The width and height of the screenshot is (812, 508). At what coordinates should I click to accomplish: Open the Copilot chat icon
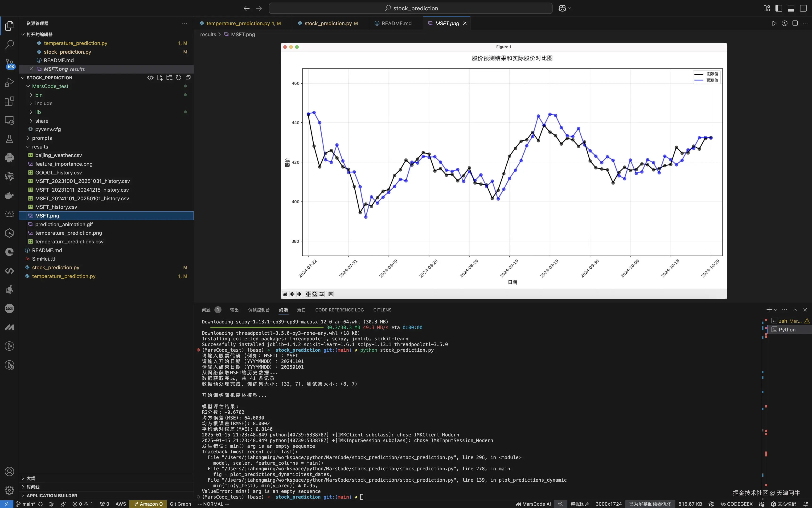coord(562,8)
